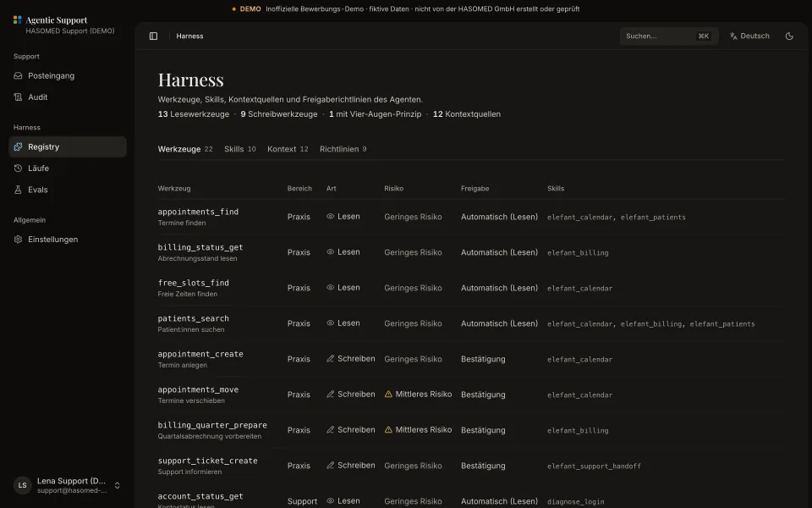Click the Bereich column header
Screen dimensions: 812x508
click(299, 188)
